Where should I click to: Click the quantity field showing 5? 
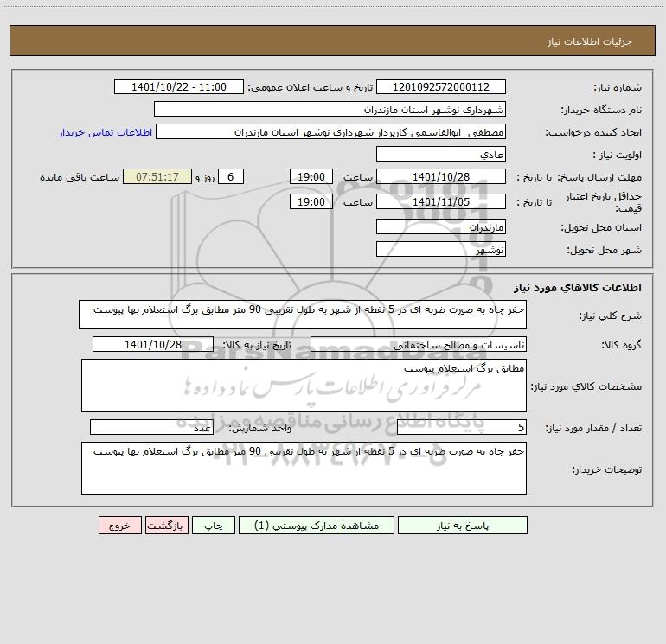tap(462, 427)
